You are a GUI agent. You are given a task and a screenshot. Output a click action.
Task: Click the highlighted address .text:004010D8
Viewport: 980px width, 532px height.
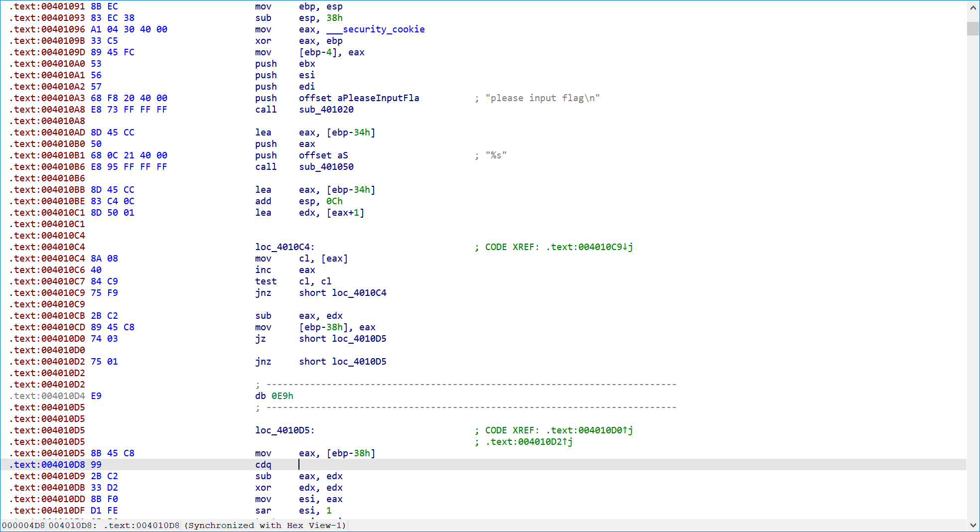[47, 465]
